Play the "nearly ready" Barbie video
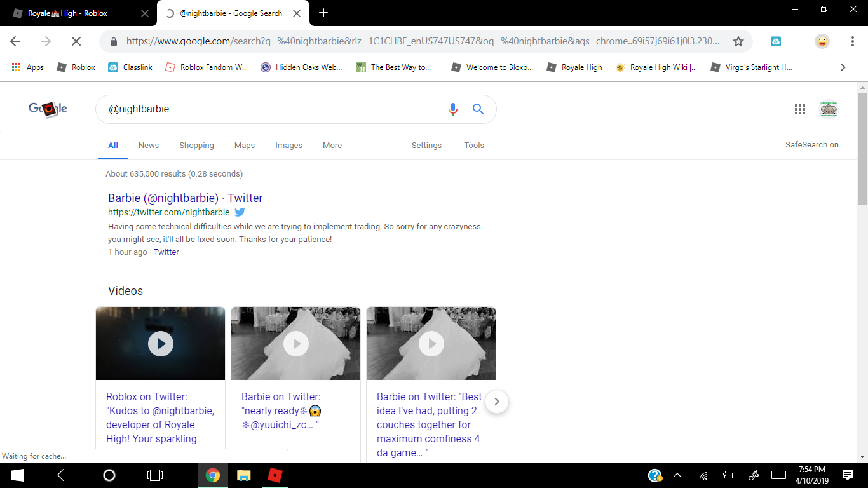Image resolution: width=868 pixels, height=488 pixels. coord(296,344)
